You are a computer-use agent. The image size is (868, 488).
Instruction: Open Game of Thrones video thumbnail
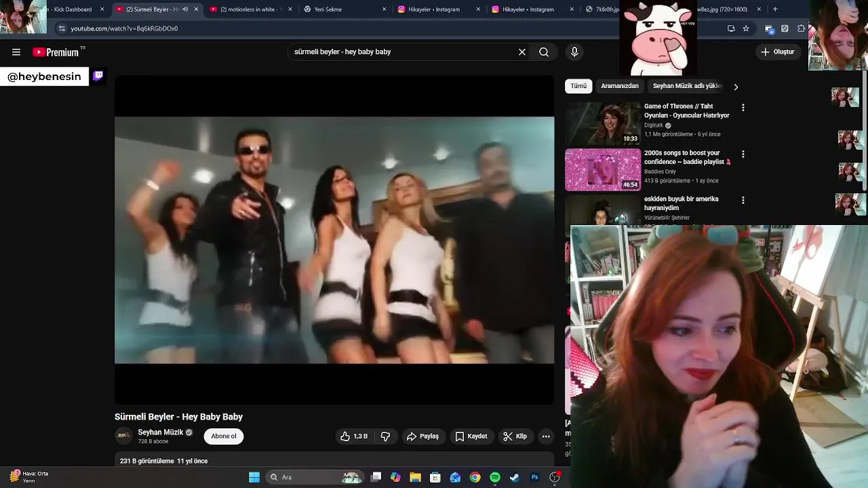[603, 123]
